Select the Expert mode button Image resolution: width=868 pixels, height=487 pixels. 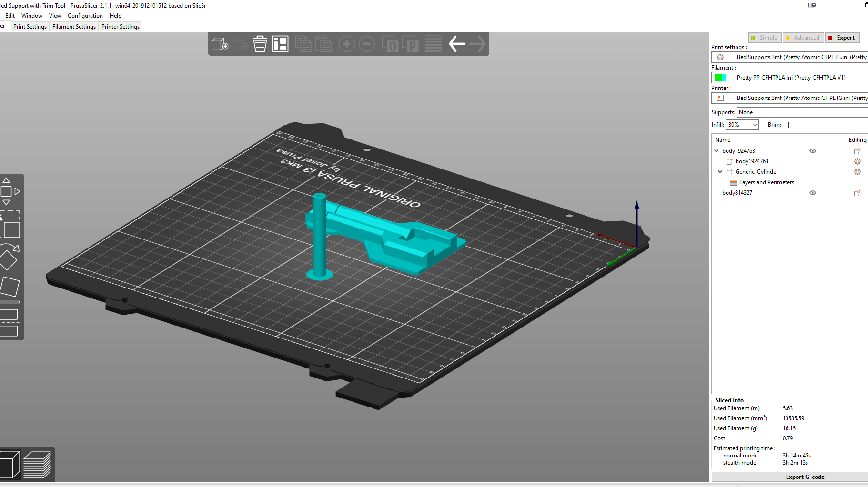(x=843, y=38)
